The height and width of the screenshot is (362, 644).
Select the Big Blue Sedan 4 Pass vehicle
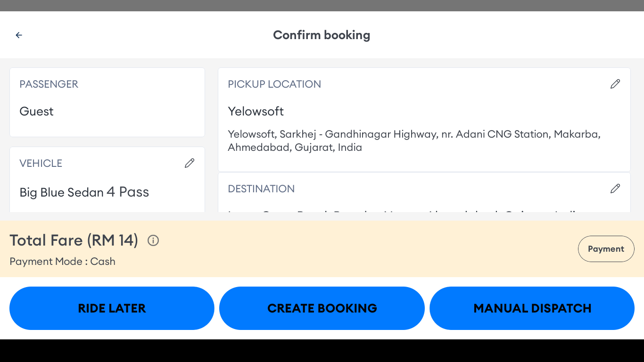(x=84, y=192)
